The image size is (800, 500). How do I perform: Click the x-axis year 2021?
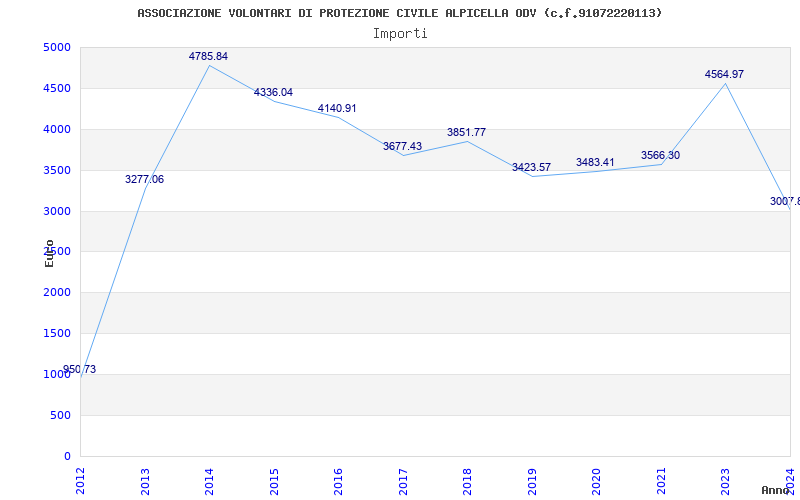pyautogui.click(x=661, y=481)
